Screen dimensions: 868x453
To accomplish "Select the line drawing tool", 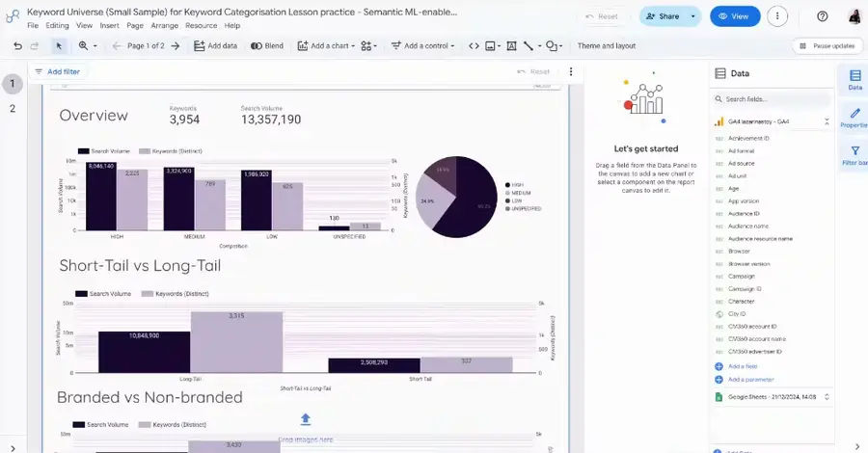I will pos(529,46).
